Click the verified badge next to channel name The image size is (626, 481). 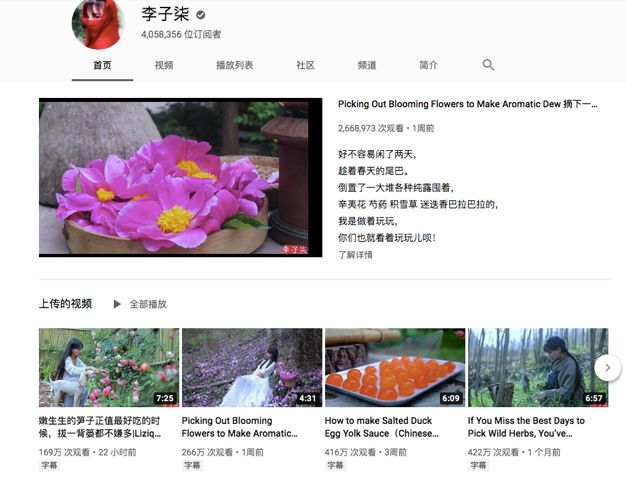201,16
